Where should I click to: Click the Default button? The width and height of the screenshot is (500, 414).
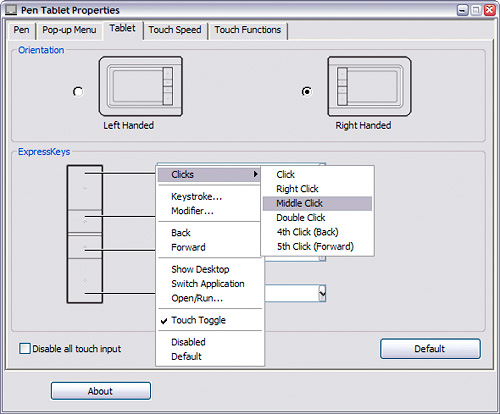[x=430, y=349]
